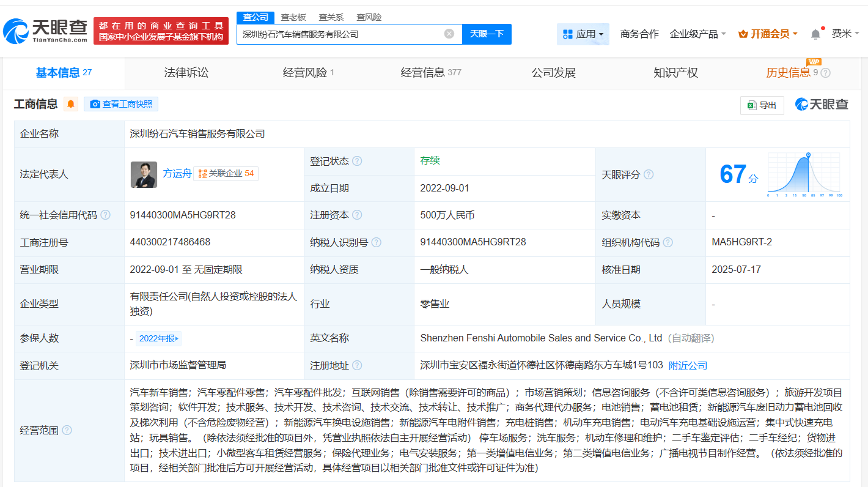Open the 经营风险 tab
Viewport: 868px width, 487px height.
(308, 73)
